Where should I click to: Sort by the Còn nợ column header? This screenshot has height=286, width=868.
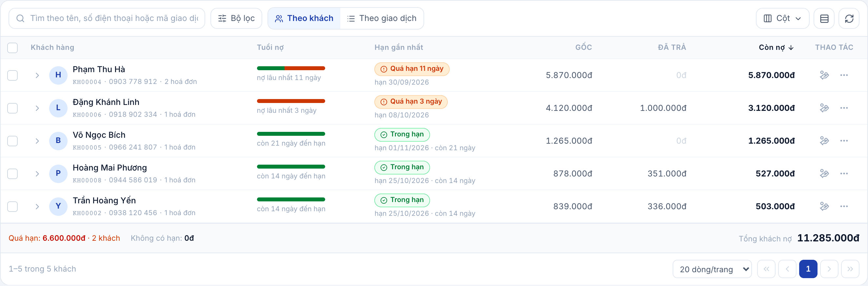click(776, 47)
